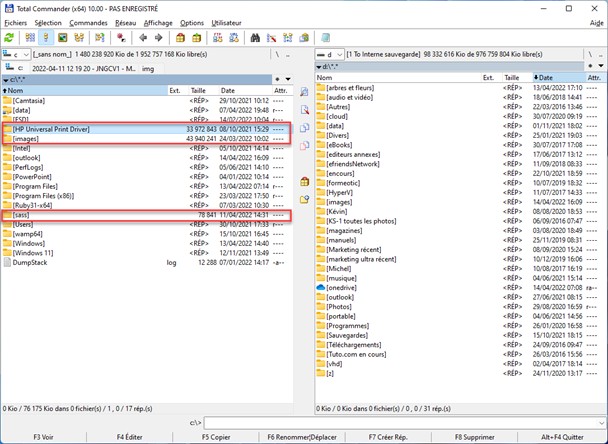Viewport: 608px width, 444px height.
Task: Open file search with the binoculars icon
Action: tap(257, 37)
